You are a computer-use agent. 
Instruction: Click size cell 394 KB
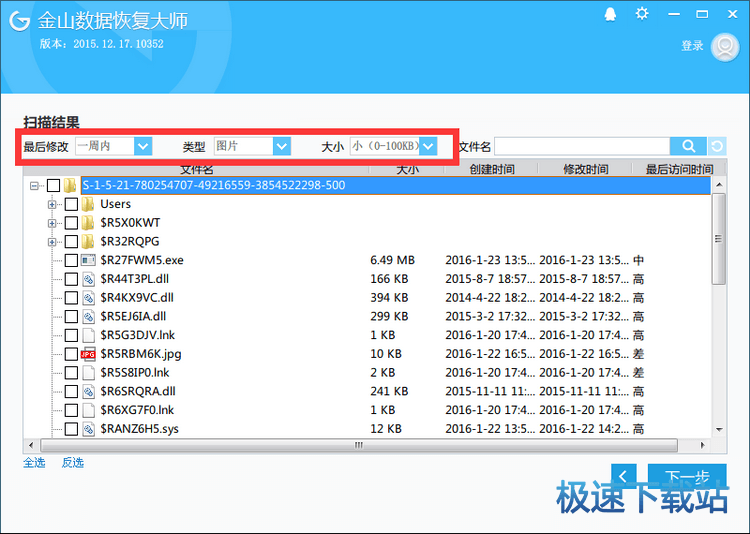tap(389, 298)
